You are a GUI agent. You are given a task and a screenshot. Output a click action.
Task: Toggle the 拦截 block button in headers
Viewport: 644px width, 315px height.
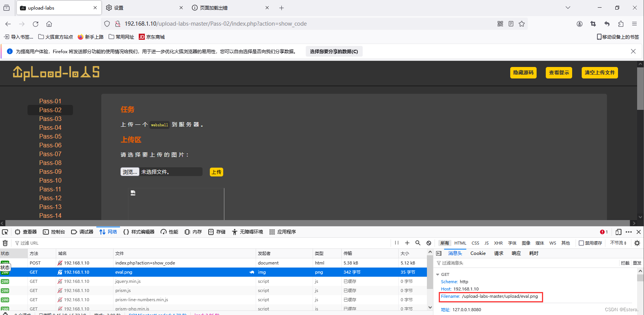point(625,263)
